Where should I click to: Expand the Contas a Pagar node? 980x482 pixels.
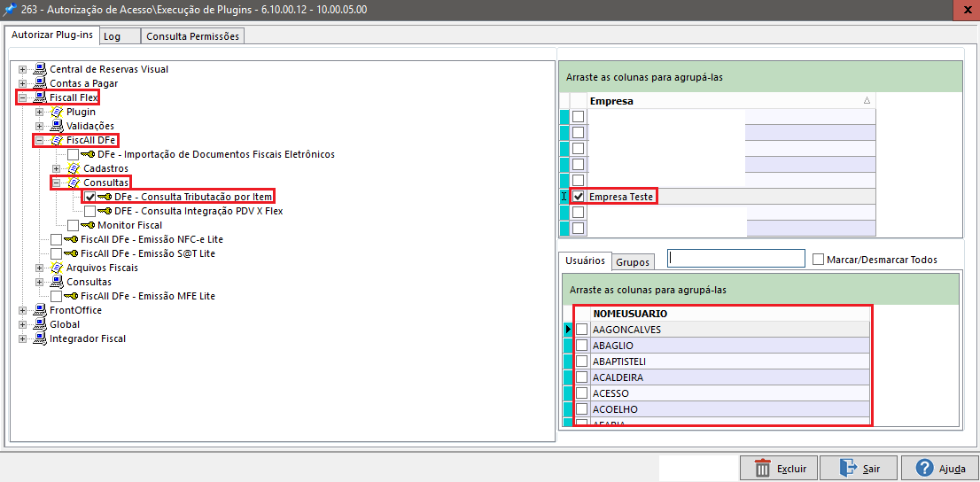[x=23, y=83]
